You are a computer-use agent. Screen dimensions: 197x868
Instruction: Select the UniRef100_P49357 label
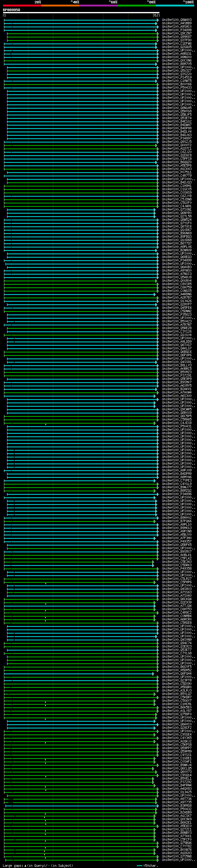177,542
